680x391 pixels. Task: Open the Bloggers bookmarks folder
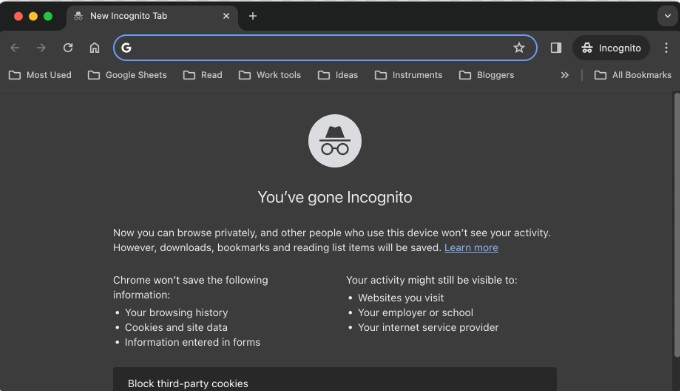[487, 75]
